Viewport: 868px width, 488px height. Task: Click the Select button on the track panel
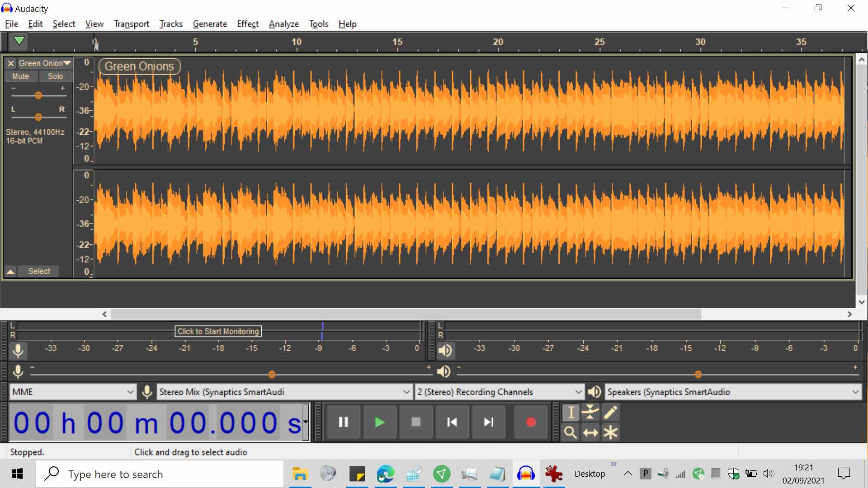pos(39,271)
